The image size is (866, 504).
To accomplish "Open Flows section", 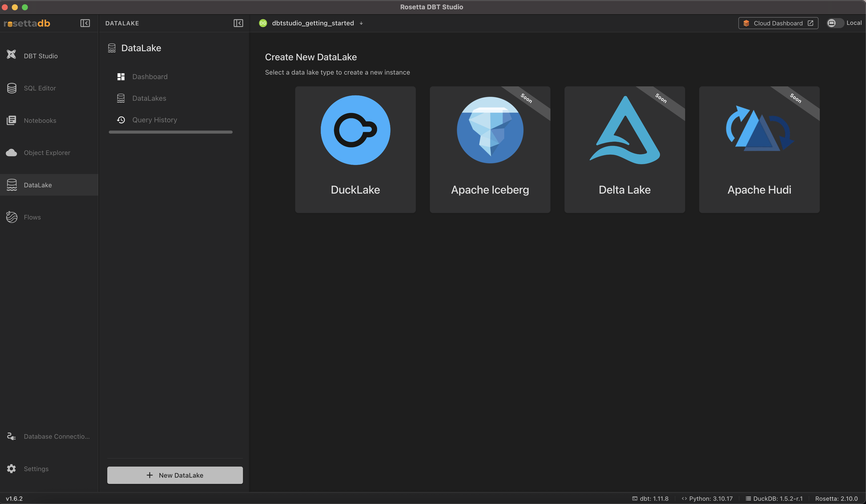I will click(49, 217).
